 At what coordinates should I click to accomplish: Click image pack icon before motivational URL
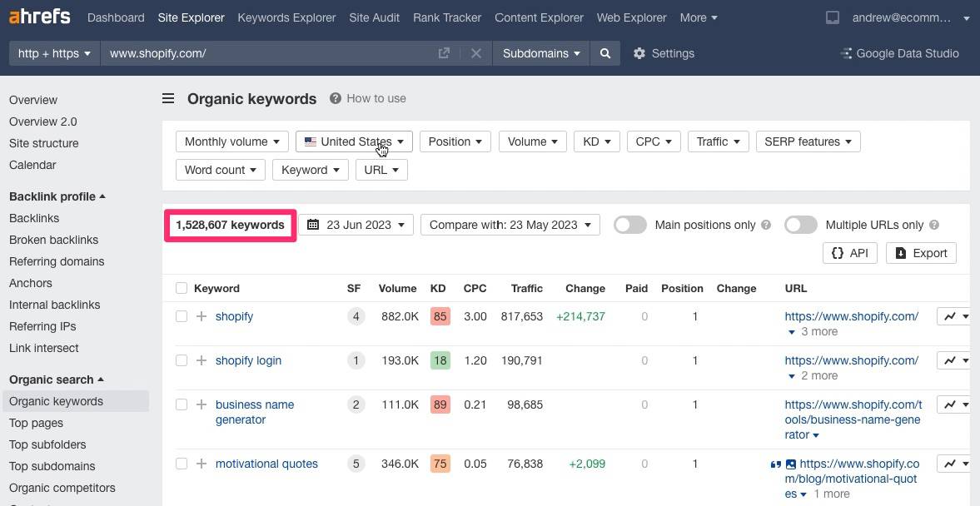point(791,464)
